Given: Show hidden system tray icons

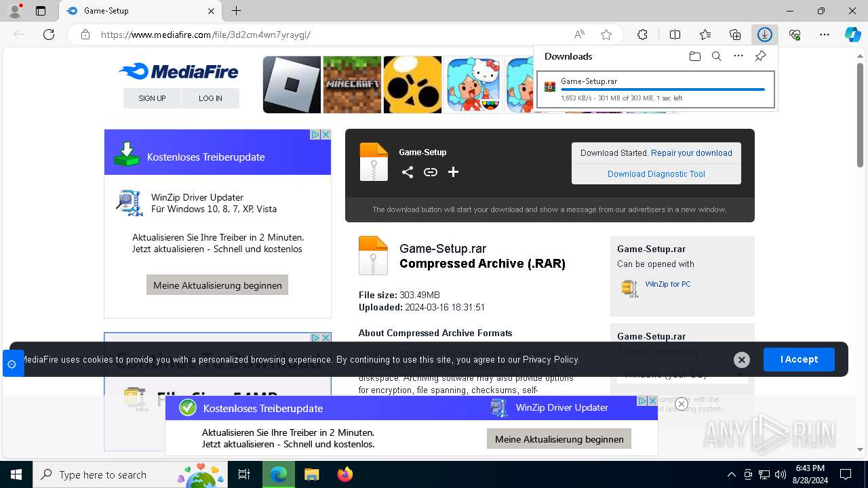Looking at the screenshot, I should (731, 474).
